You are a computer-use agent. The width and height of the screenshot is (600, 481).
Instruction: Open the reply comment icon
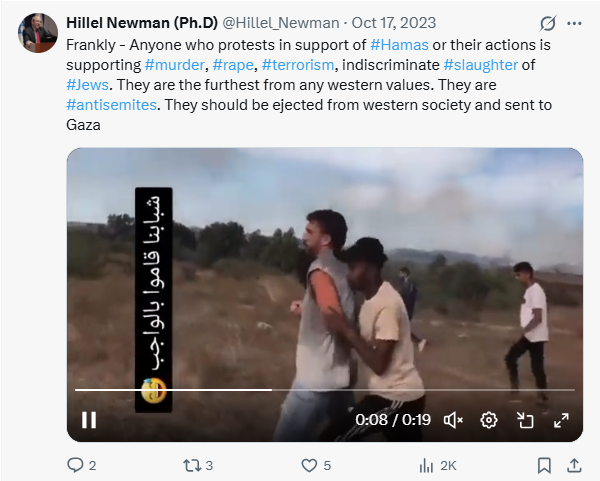[x=75, y=465]
